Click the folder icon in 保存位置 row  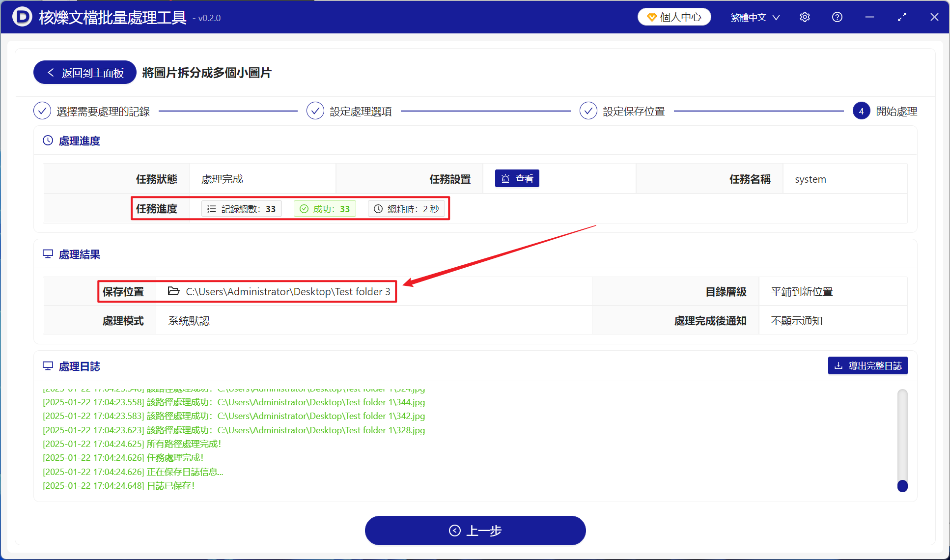(173, 291)
